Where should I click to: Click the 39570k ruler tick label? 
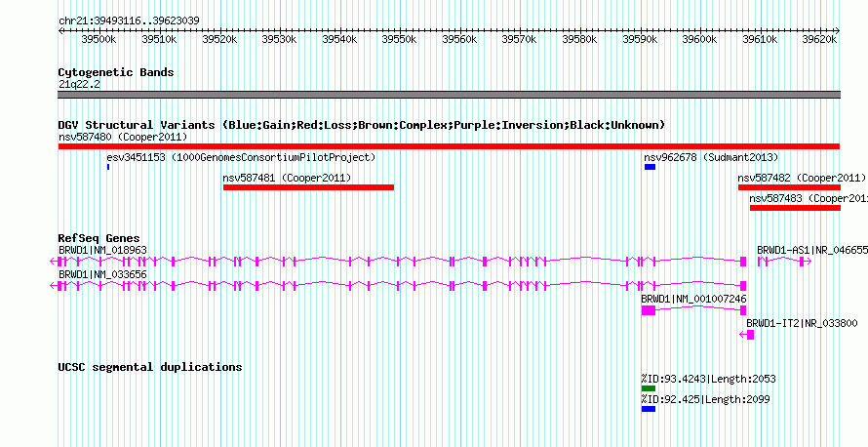[519, 39]
